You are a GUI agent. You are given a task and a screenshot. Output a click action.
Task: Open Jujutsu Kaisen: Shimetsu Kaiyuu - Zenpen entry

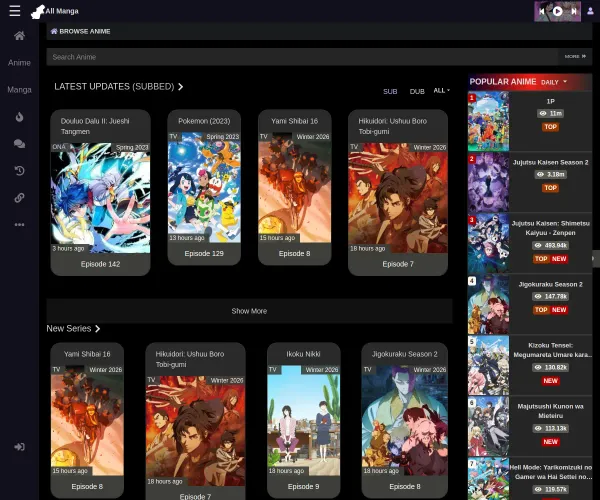551,228
